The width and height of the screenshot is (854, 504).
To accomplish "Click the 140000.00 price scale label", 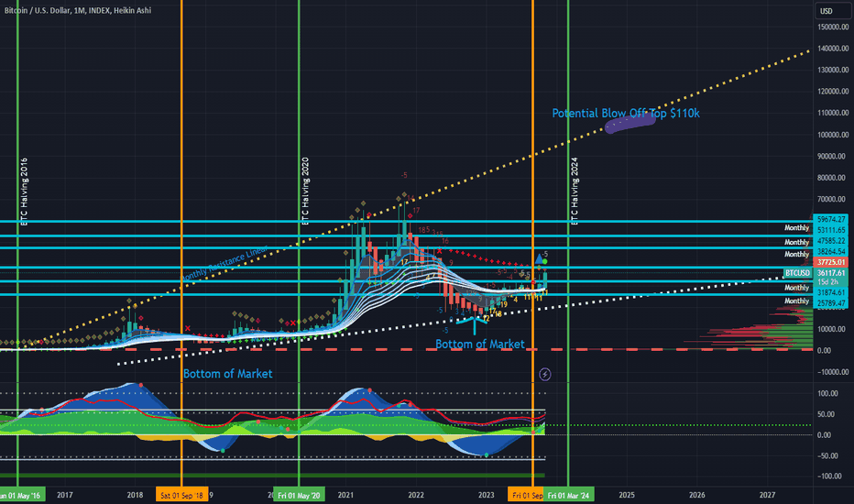I will point(833,49).
